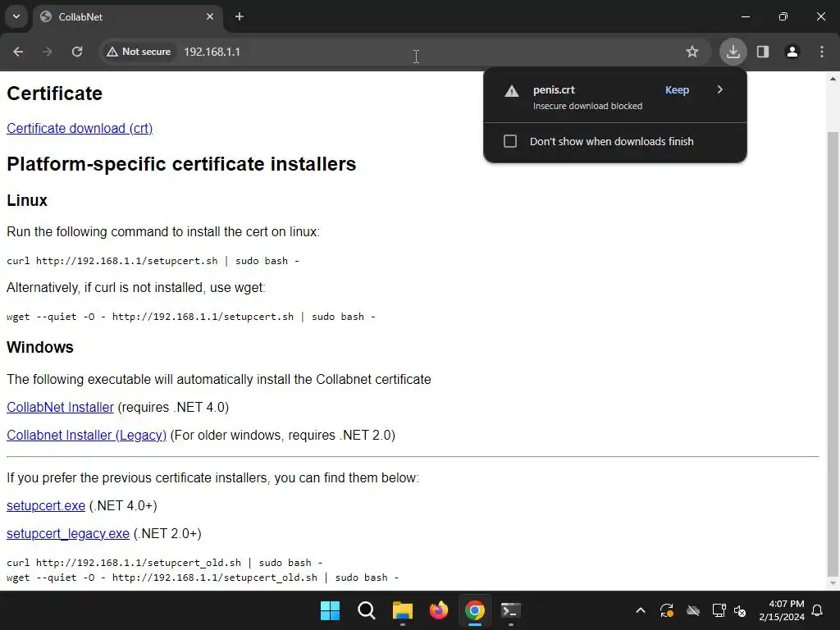
Task: Show hidden system tray icons
Action: [x=641, y=610]
